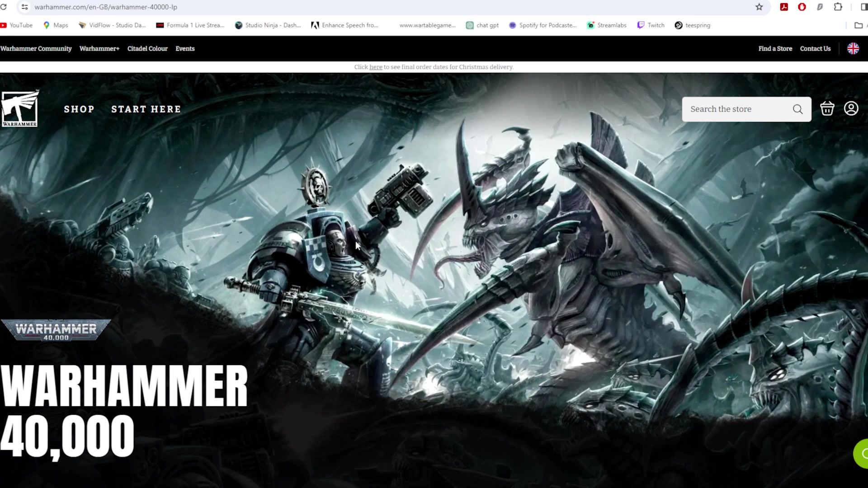Open the shopping basket icon

click(x=827, y=108)
